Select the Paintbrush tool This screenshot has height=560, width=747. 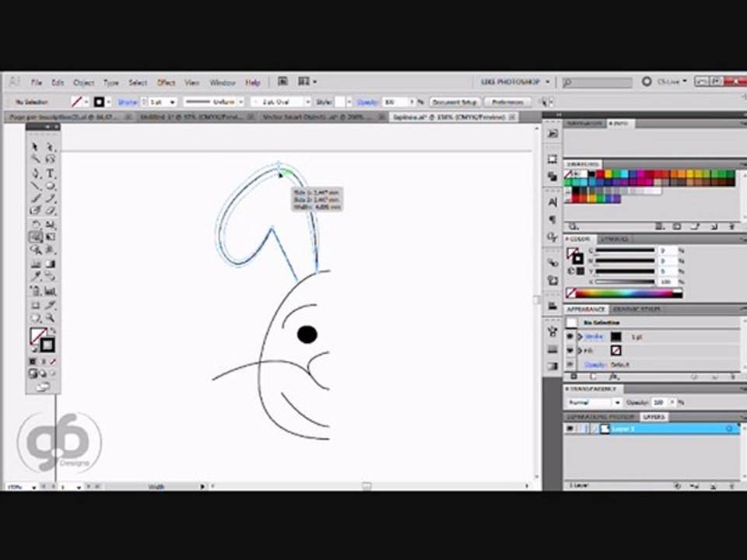click(35, 198)
